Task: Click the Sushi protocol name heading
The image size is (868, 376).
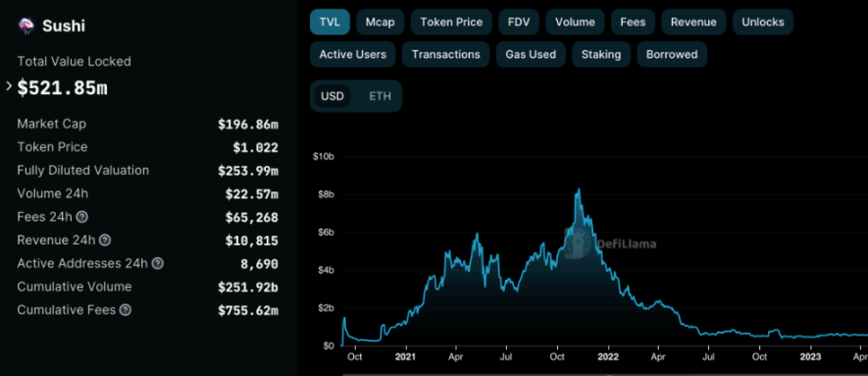Action: tap(64, 27)
